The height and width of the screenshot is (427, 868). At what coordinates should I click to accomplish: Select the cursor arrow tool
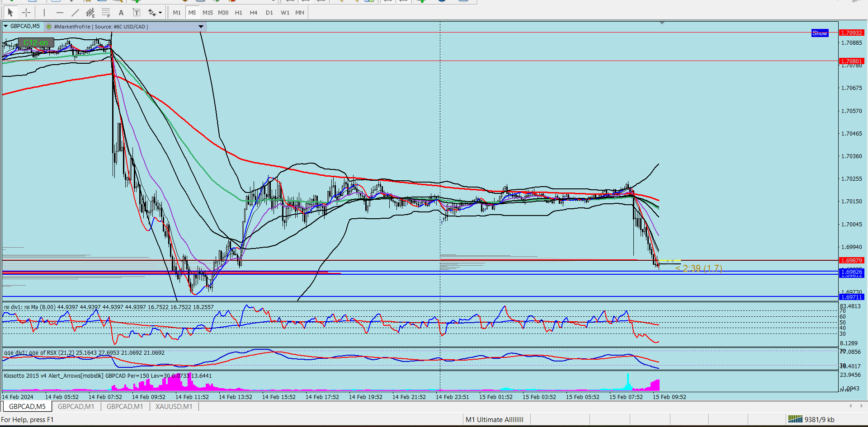coord(10,13)
